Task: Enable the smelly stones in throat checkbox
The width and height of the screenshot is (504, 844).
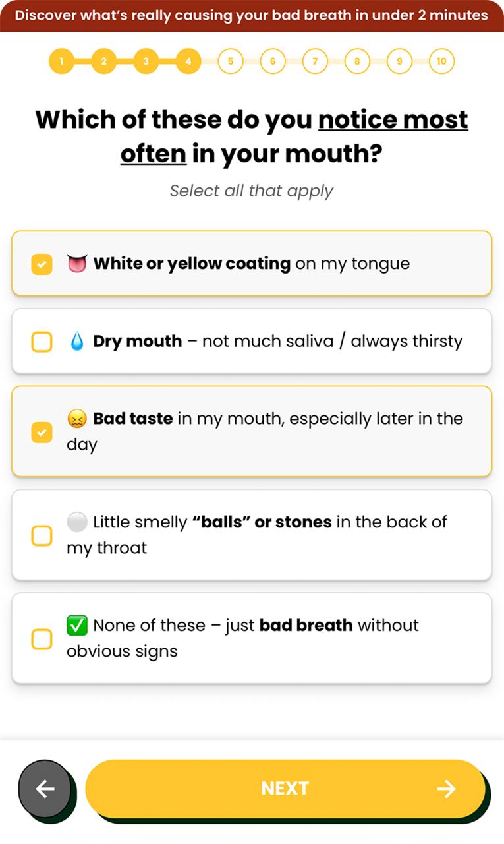Action: (x=42, y=535)
